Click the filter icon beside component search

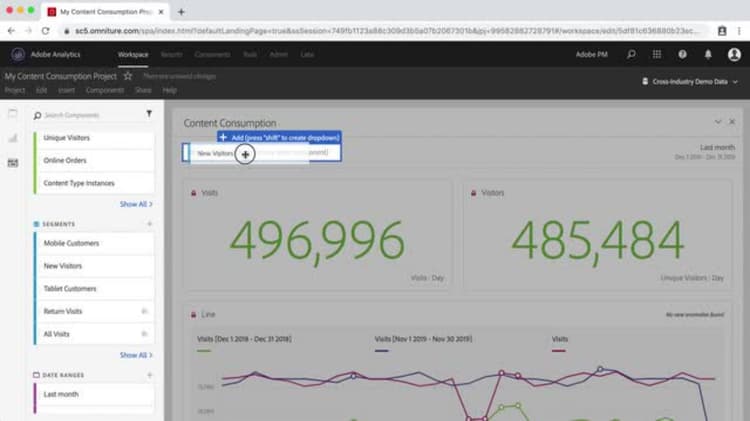click(x=149, y=114)
